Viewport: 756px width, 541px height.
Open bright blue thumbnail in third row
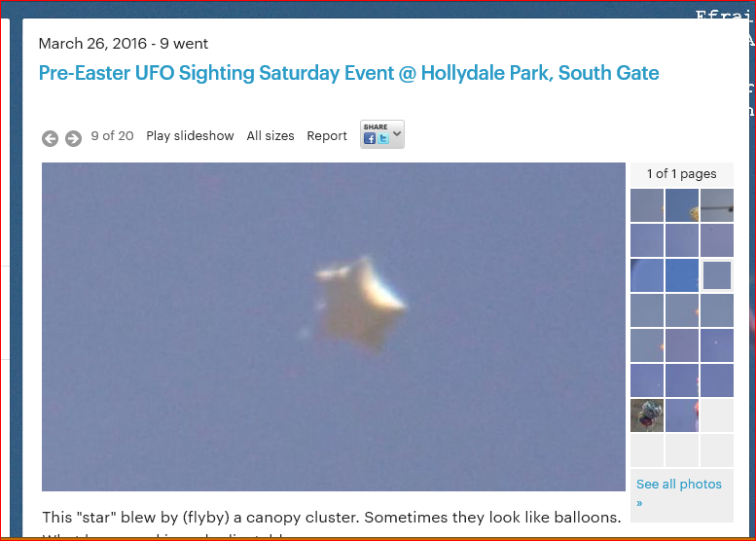682,275
